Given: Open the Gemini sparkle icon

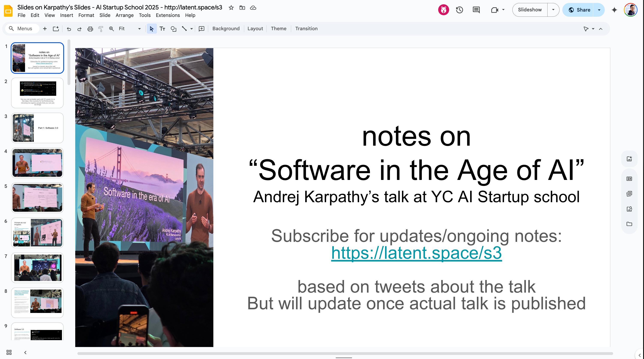Looking at the screenshot, I should 614,10.
